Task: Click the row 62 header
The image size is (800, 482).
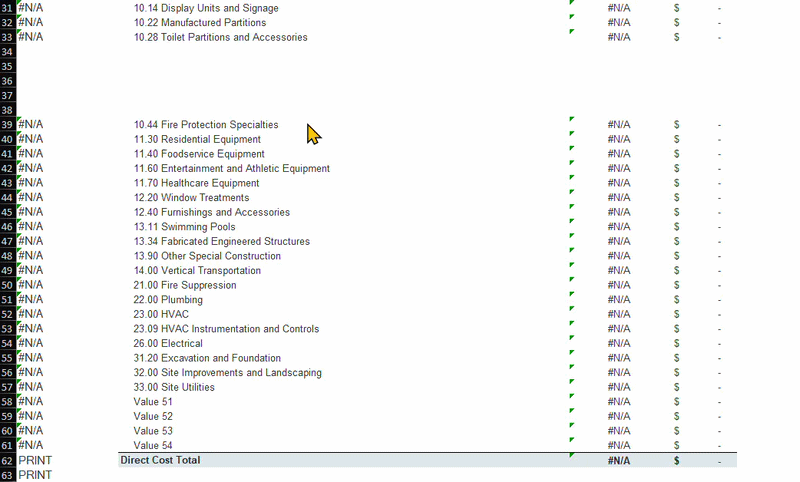Action: point(8,461)
